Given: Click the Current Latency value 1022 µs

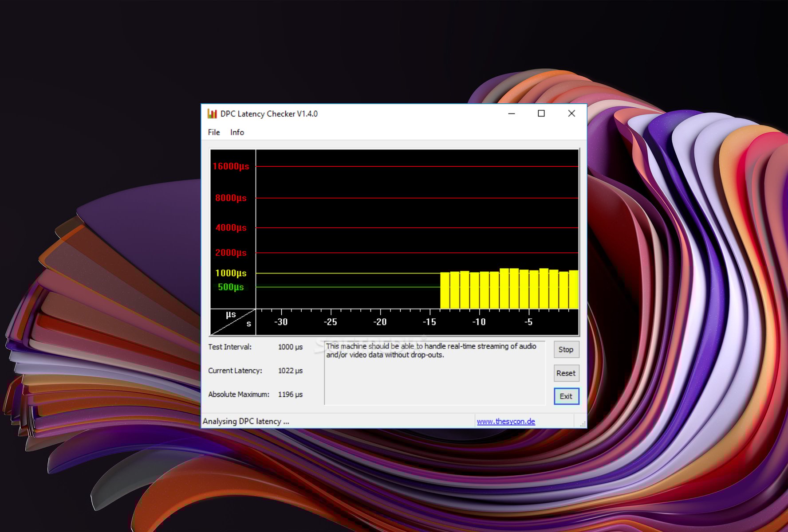Looking at the screenshot, I should [290, 371].
